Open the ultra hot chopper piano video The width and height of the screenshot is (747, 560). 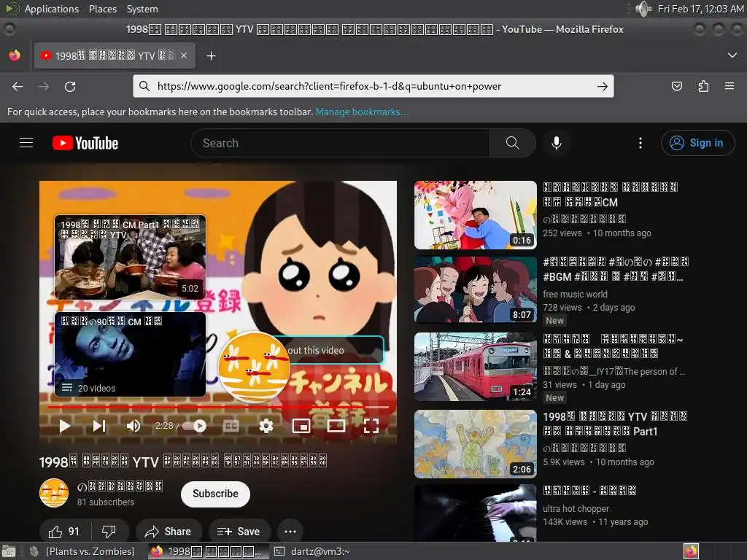[476, 513]
